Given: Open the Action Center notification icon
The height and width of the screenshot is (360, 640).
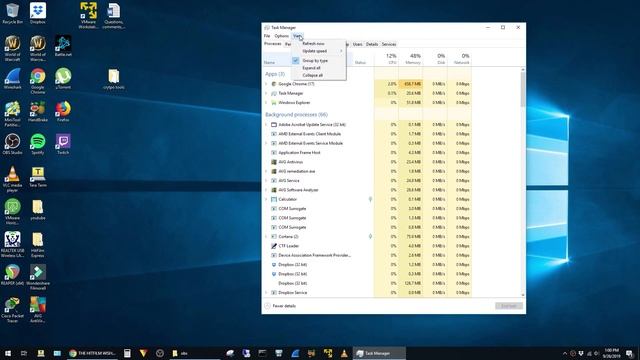Looking at the screenshot, I should click(630, 353).
